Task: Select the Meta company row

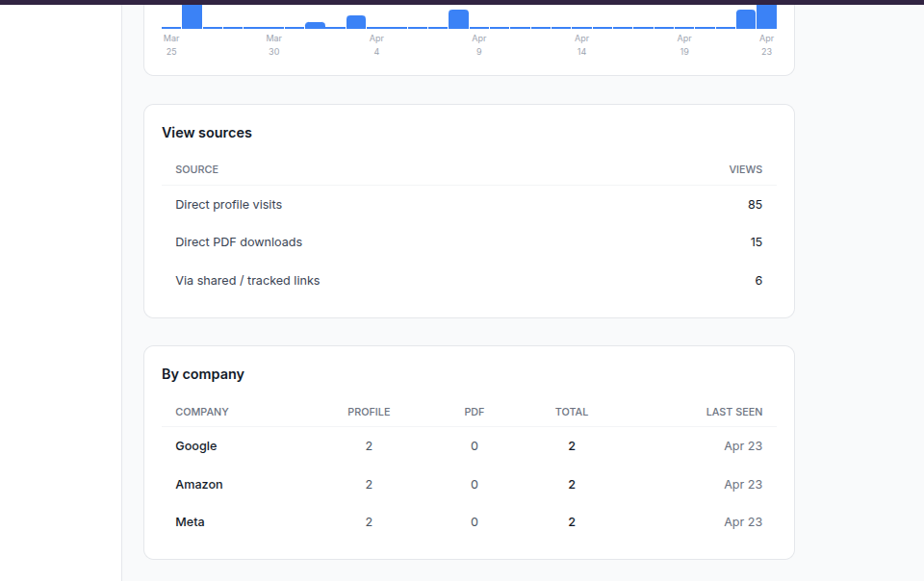Action: pyautogui.click(x=469, y=522)
